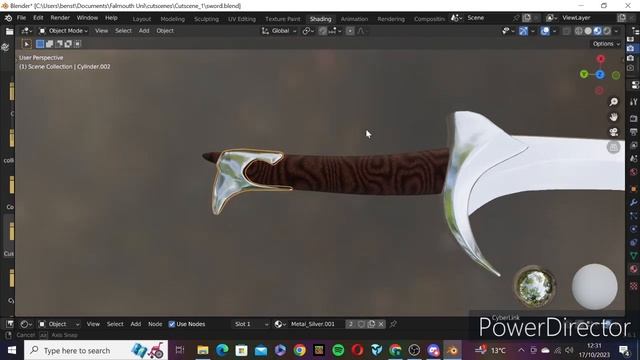Duplicate material with new material icon
Screen dimensions: 640x360
[371, 324]
